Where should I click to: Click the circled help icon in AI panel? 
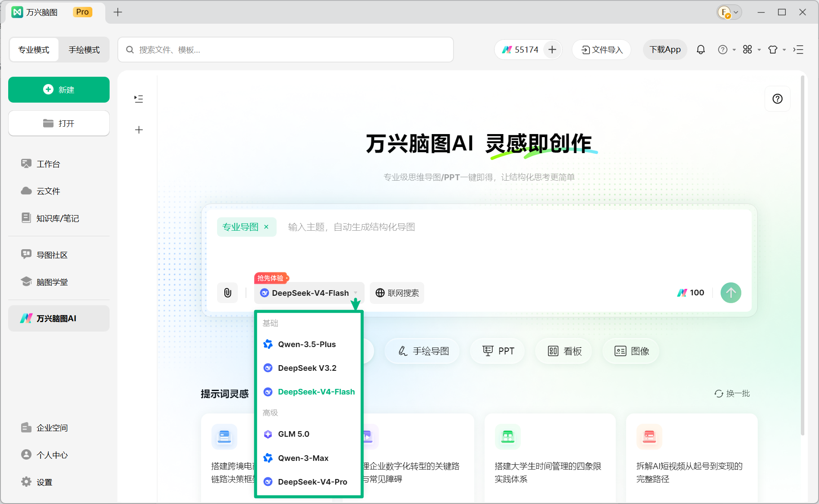point(778,99)
